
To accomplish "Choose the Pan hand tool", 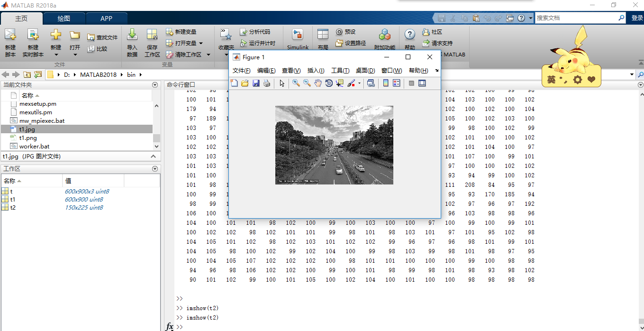I will 318,83.
